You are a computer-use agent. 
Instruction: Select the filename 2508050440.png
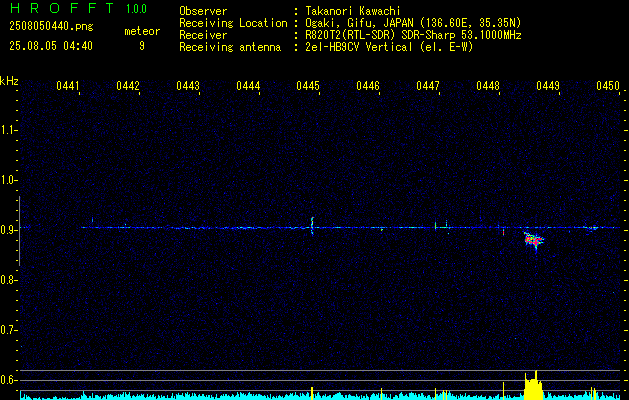(x=51, y=26)
